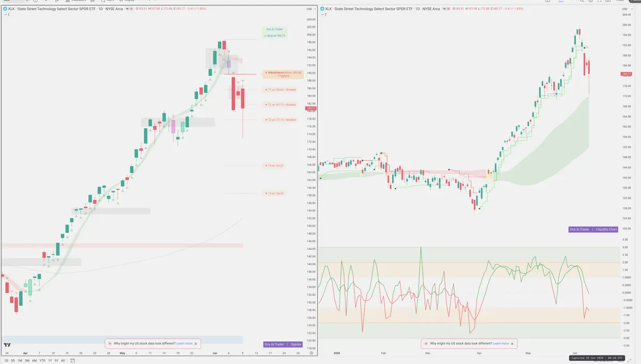Viewport: 641px width, 364px height.
Task: Click the Ocs Ai Trader Liquidity Chart badge
Action: point(593,230)
